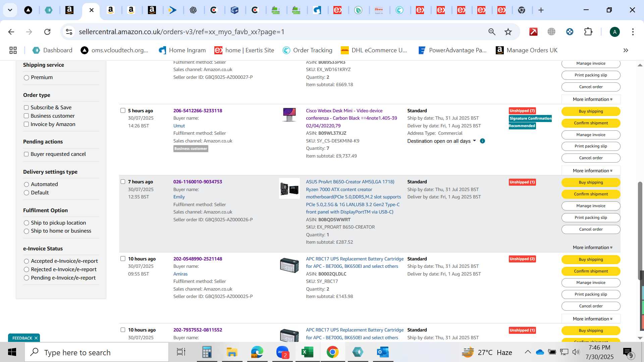Select Ship to home or business option
Image resolution: width=644 pixels, height=362 pixels.
point(26,231)
